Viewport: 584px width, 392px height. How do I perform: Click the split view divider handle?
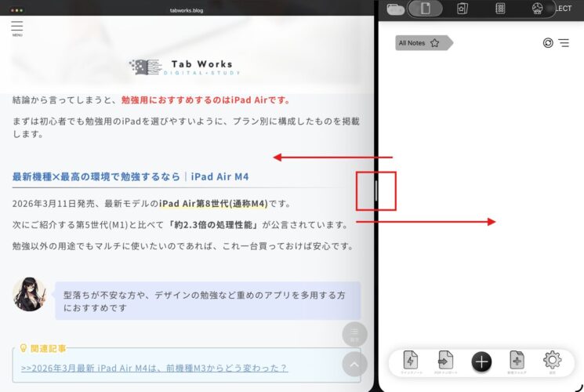pyautogui.click(x=376, y=191)
